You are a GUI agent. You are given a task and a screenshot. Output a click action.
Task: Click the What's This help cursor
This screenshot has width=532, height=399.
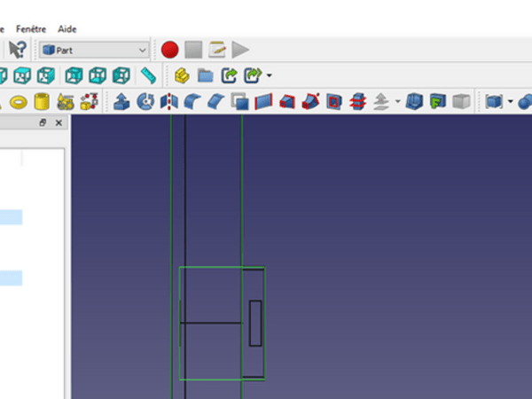tap(17, 50)
